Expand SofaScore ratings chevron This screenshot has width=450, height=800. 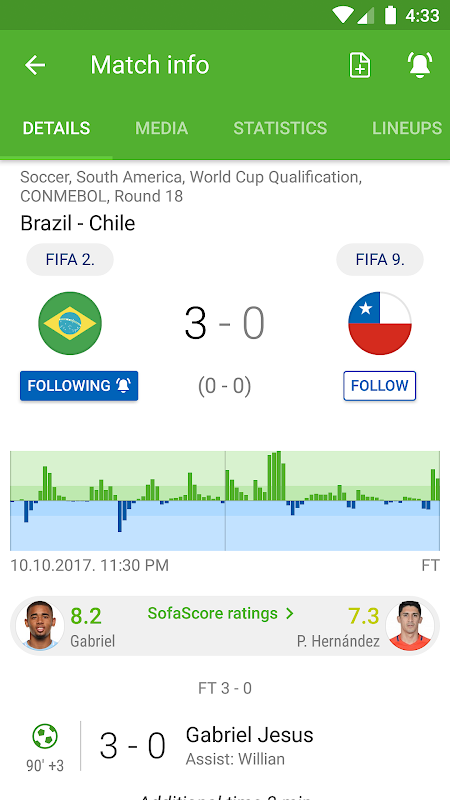pyautogui.click(x=290, y=613)
